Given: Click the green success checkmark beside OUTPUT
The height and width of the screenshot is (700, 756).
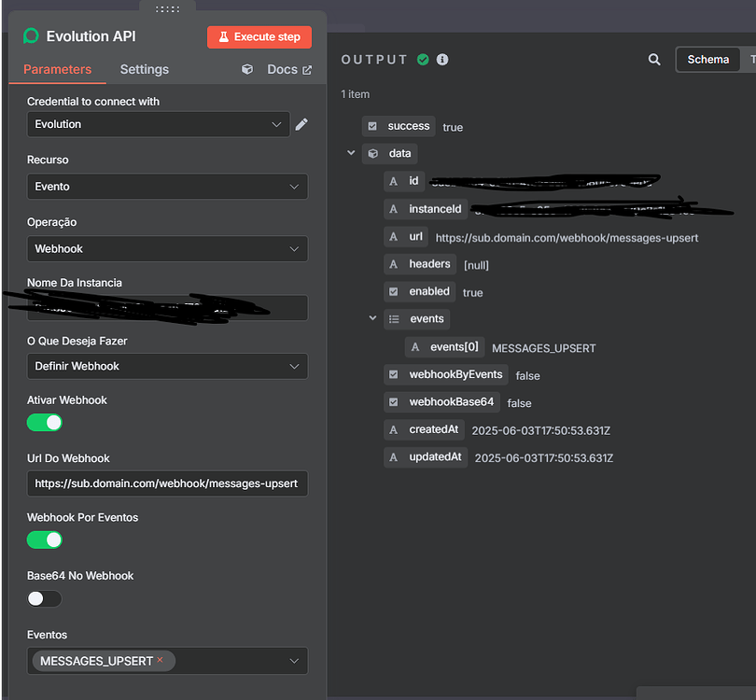Looking at the screenshot, I should [x=423, y=58].
